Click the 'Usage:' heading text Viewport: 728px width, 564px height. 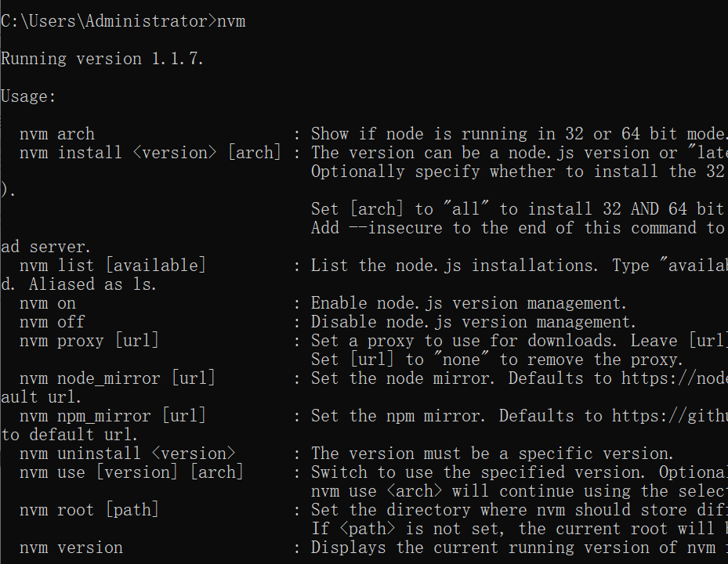click(x=28, y=96)
